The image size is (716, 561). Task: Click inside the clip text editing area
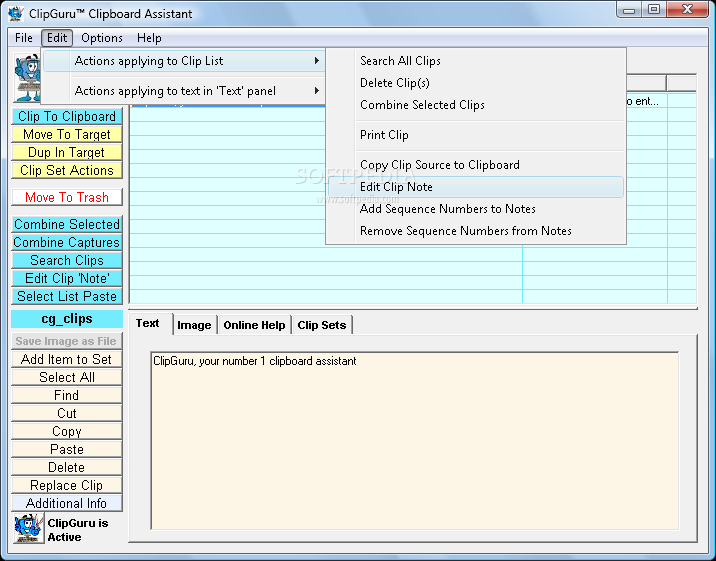[x=414, y=440]
